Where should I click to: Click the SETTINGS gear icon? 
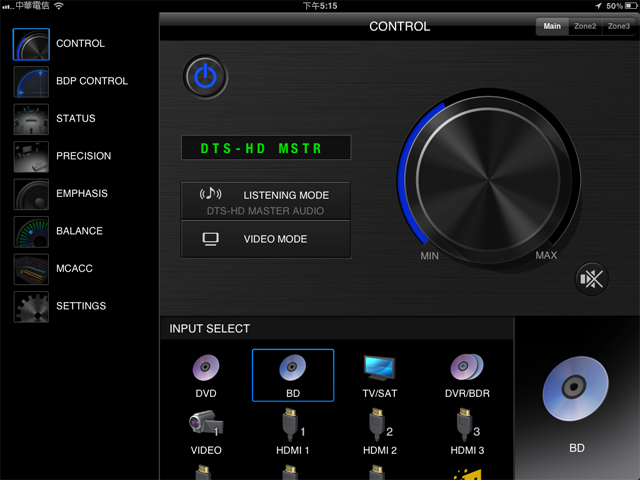[x=31, y=307]
